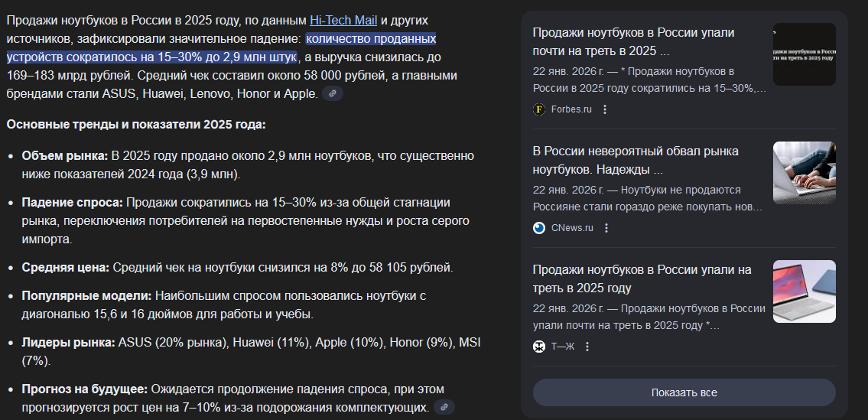This screenshot has height=420, width=868.
Task: Open three-dot menu next to CNews.ru
Action: pyautogui.click(x=606, y=228)
